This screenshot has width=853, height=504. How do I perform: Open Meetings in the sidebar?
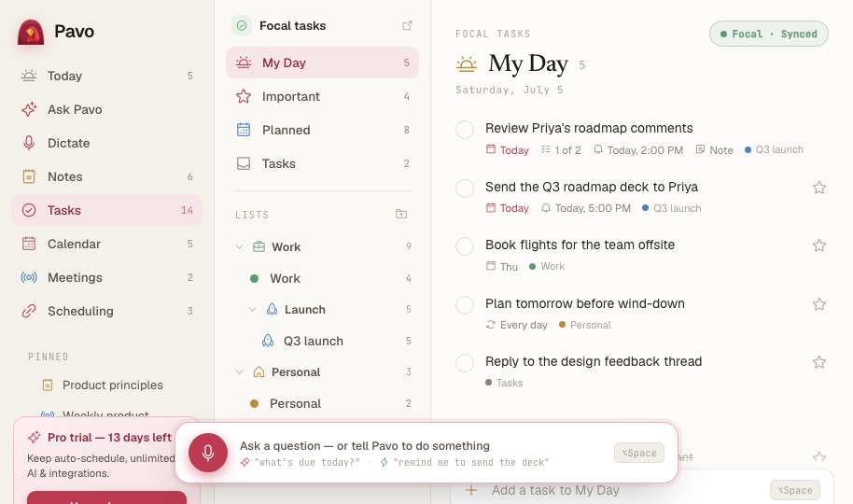click(106, 277)
